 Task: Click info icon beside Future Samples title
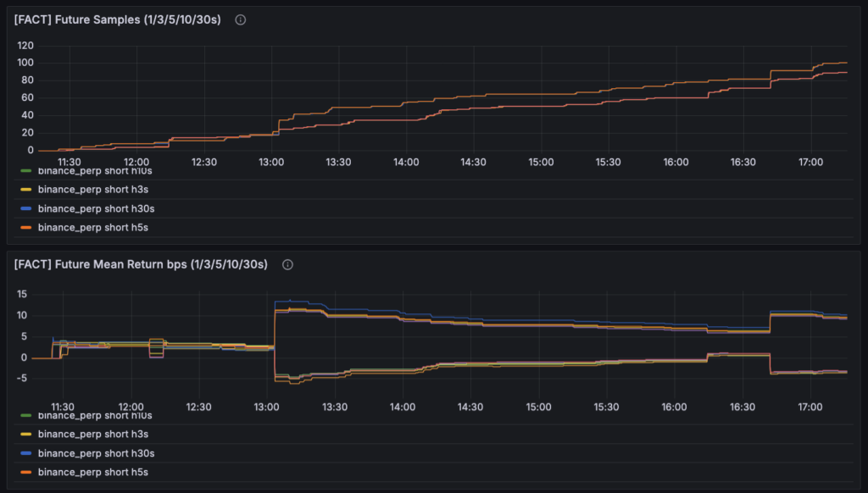pyautogui.click(x=240, y=19)
